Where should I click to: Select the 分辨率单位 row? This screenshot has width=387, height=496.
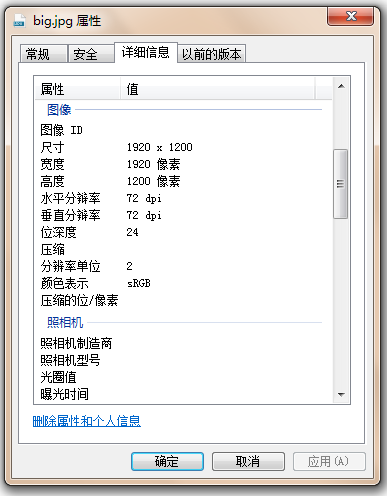183,266
